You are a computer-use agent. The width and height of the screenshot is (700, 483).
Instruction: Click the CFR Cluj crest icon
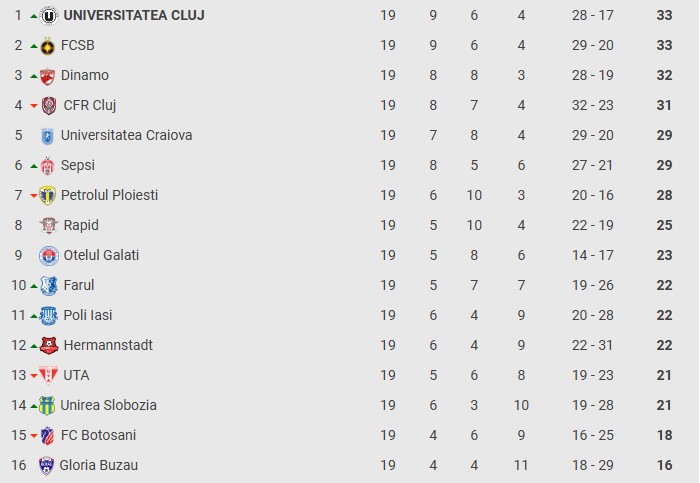[x=49, y=106]
